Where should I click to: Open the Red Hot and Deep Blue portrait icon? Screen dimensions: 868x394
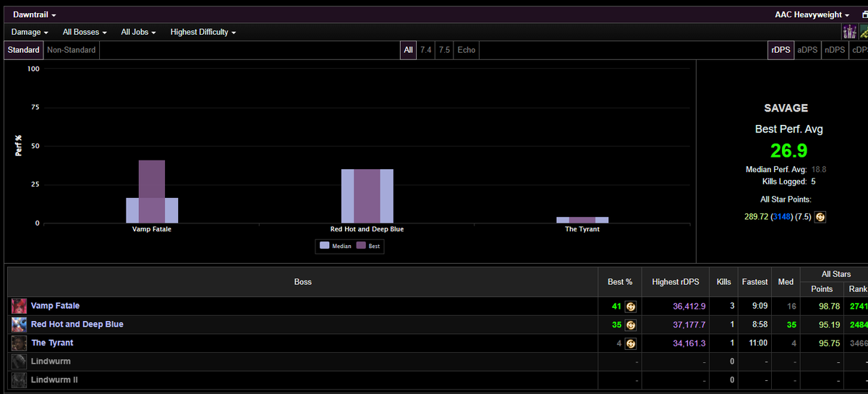coord(19,325)
